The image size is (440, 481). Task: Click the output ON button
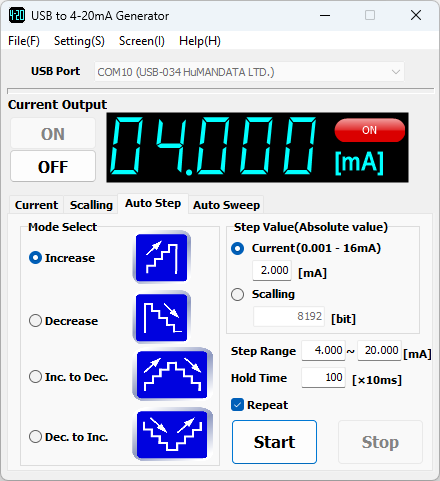tap(53, 134)
